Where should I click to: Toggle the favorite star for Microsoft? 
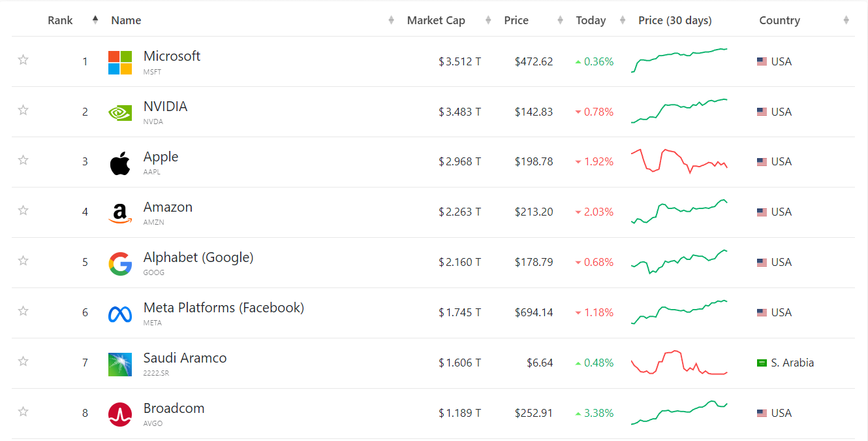(23, 60)
